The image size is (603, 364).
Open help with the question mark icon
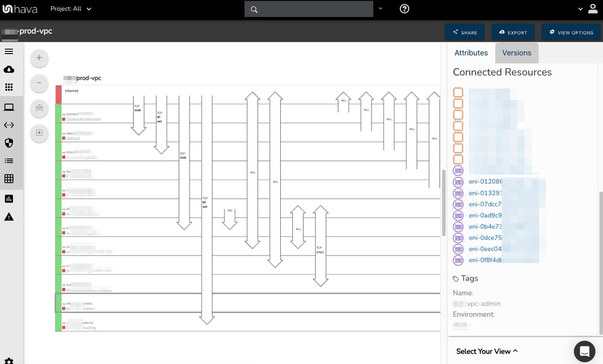pyautogui.click(x=404, y=9)
